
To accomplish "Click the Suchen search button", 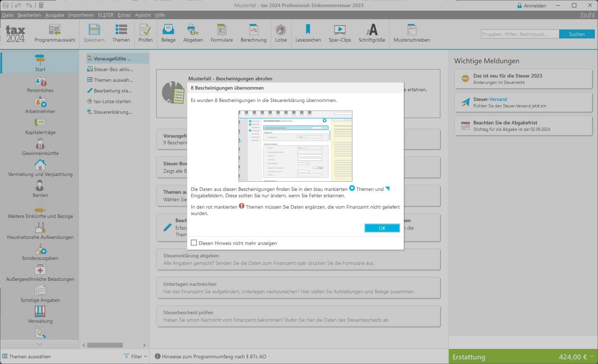I will [577, 34].
